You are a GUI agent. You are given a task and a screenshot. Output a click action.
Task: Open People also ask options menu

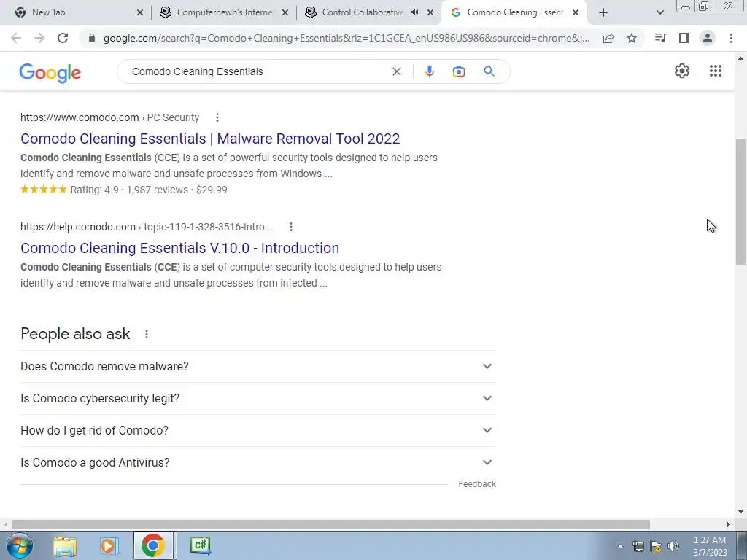[147, 334]
